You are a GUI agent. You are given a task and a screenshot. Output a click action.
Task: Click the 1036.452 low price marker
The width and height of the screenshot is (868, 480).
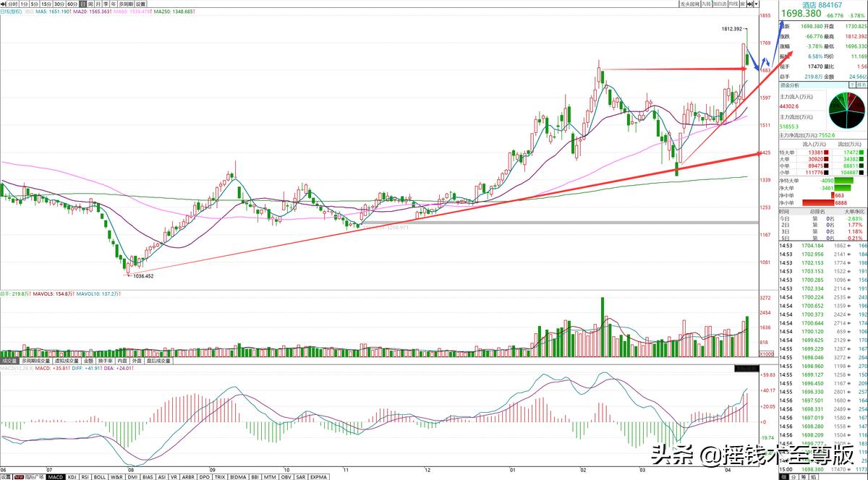tap(142, 275)
